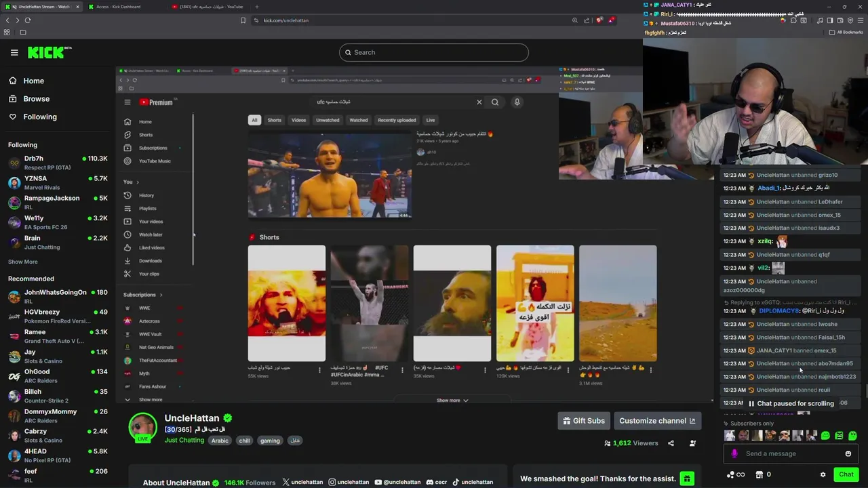The image size is (868, 488).
Task: Open RampageJackson followed channel
Action: pyautogui.click(x=58, y=202)
